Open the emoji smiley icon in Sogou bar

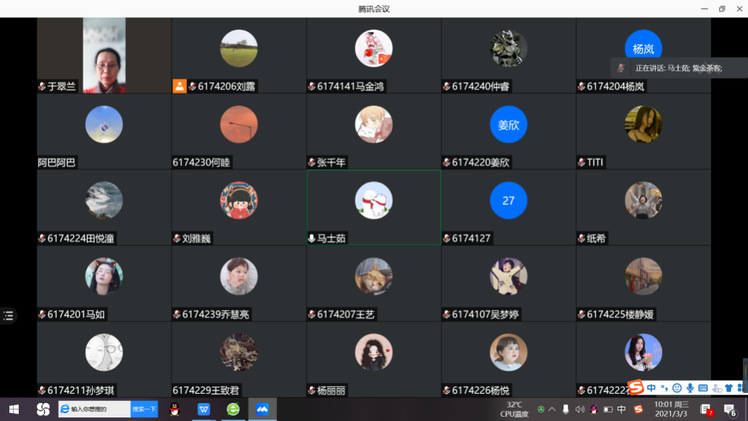click(x=677, y=388)
